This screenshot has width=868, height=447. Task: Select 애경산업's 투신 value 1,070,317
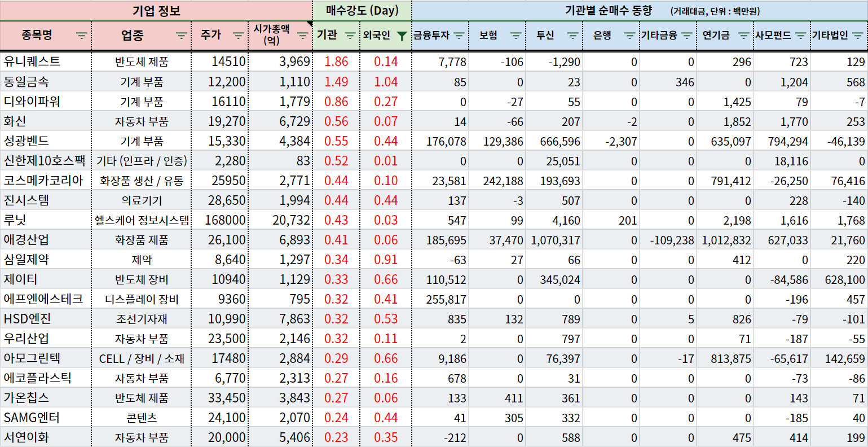coord(554,239)
